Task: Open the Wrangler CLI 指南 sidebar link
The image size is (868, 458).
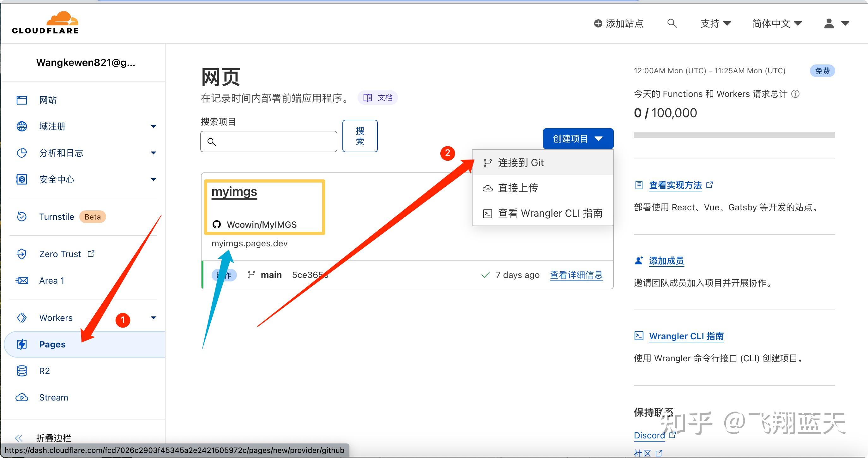Action: point(686,336)
